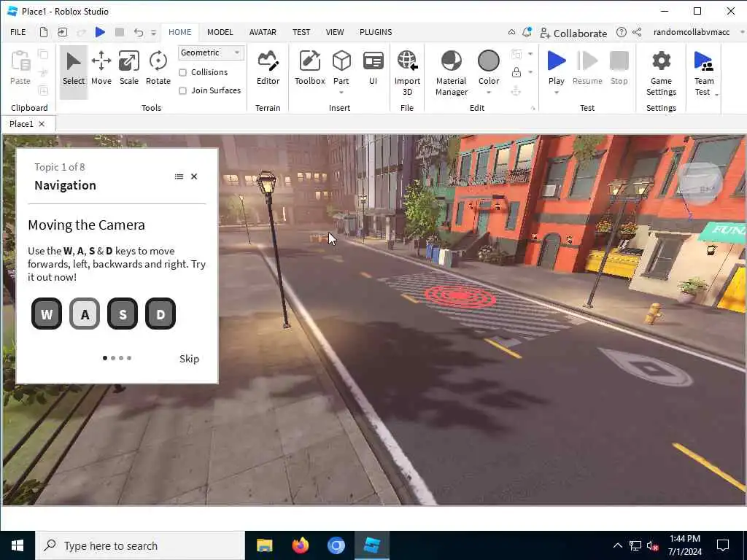
Task: Click the undo arrow in quick access bar
Action: 138,32
